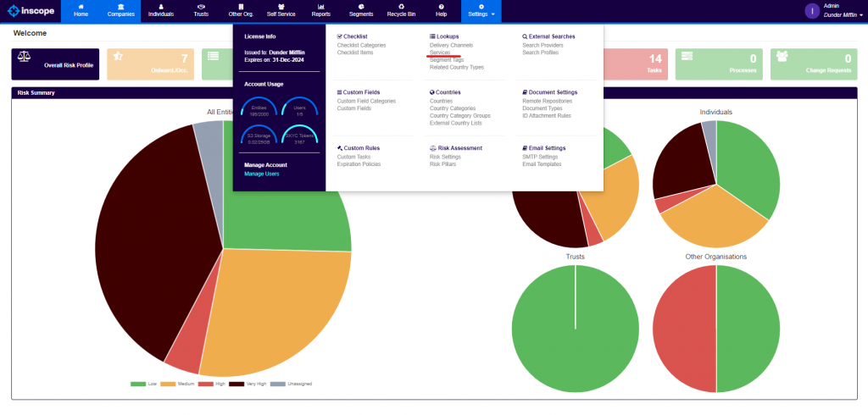Image resolution: width=868 pixels, height=415 pixels.
Task: Open the Tasks count card
Action: point(634,64)
